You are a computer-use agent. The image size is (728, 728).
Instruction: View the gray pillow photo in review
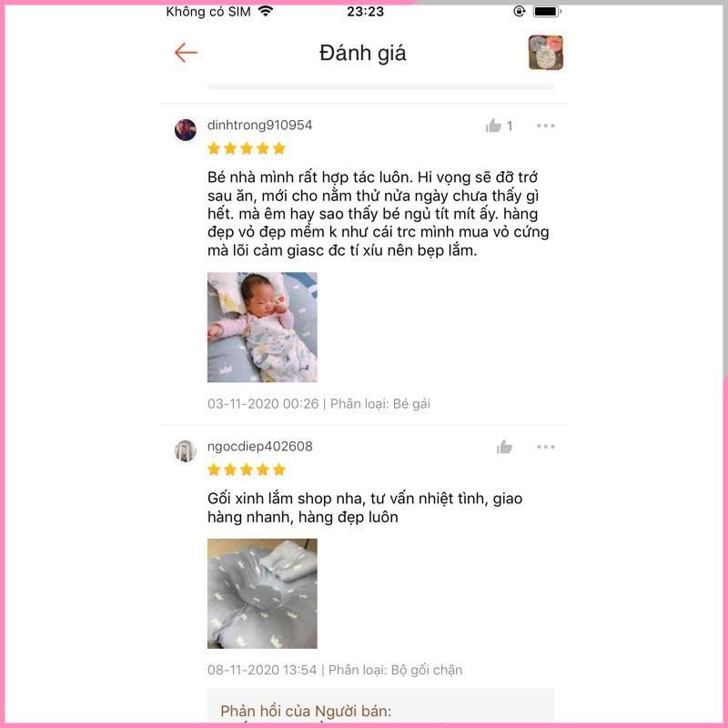262,593
